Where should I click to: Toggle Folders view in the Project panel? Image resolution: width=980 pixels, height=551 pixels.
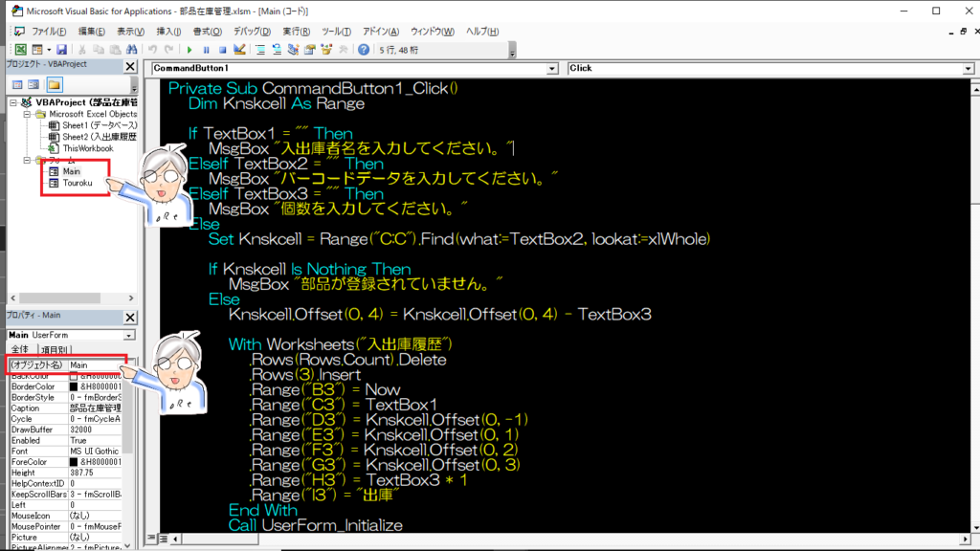tap(55, 84)
